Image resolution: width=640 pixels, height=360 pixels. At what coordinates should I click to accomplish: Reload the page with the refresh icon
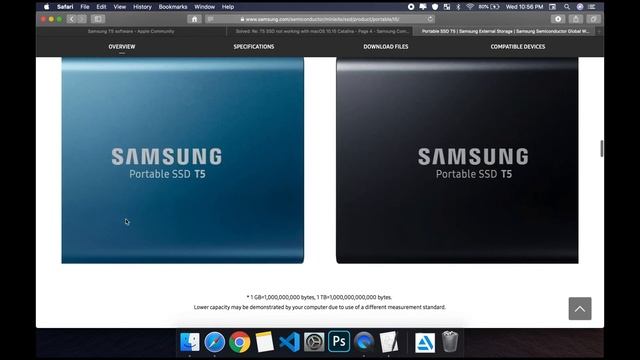[430, 19]
